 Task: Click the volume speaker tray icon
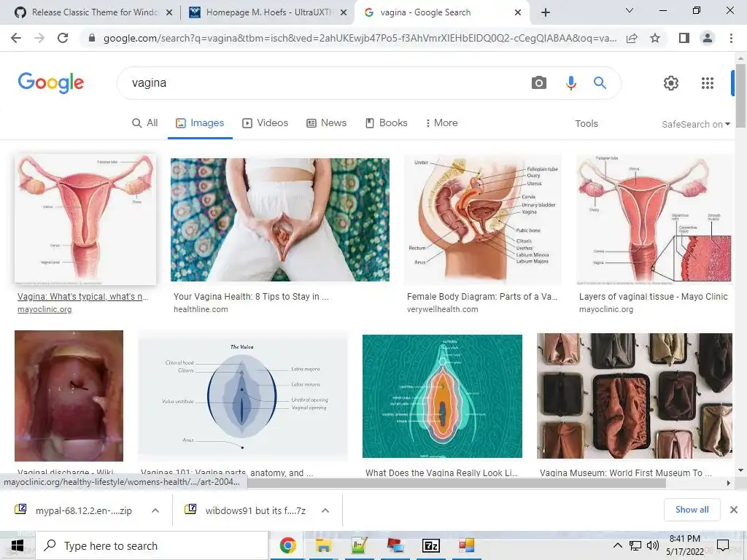click(653, 545)
